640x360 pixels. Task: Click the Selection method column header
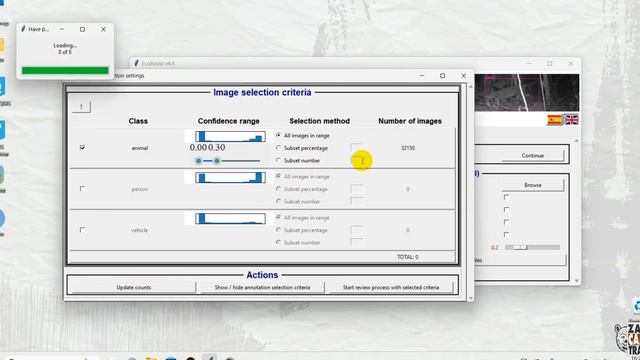(320, 121)
